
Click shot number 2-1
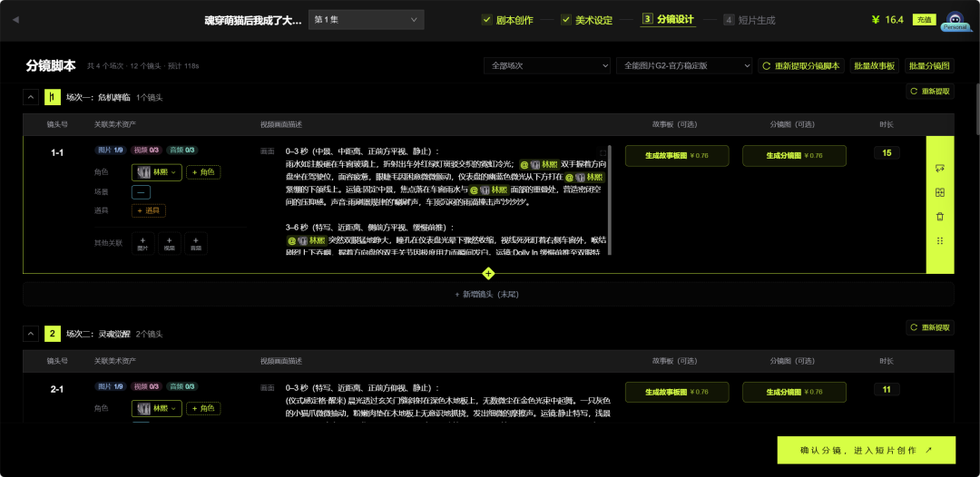tap(57, 389)
